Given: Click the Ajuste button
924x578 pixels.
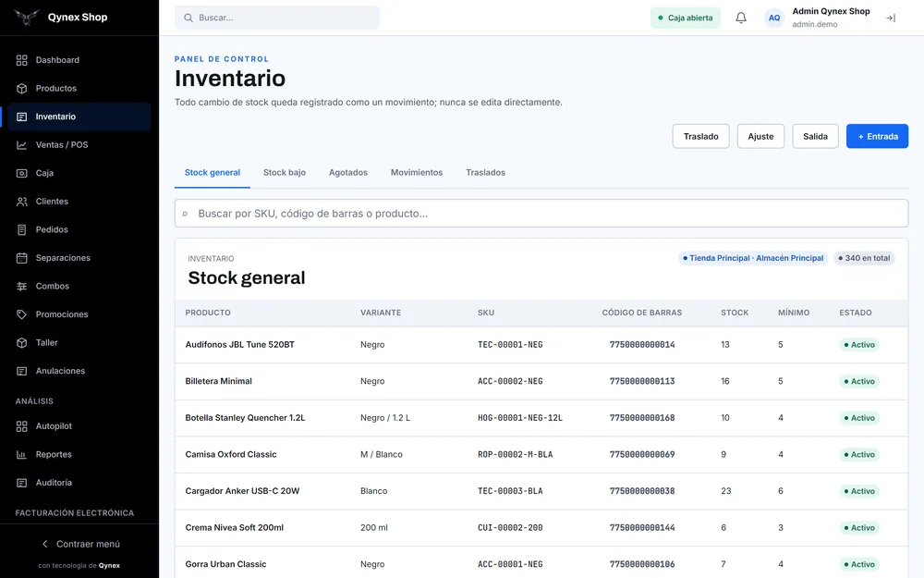Looking at the screenshot, I should click(x=760, y=136).
